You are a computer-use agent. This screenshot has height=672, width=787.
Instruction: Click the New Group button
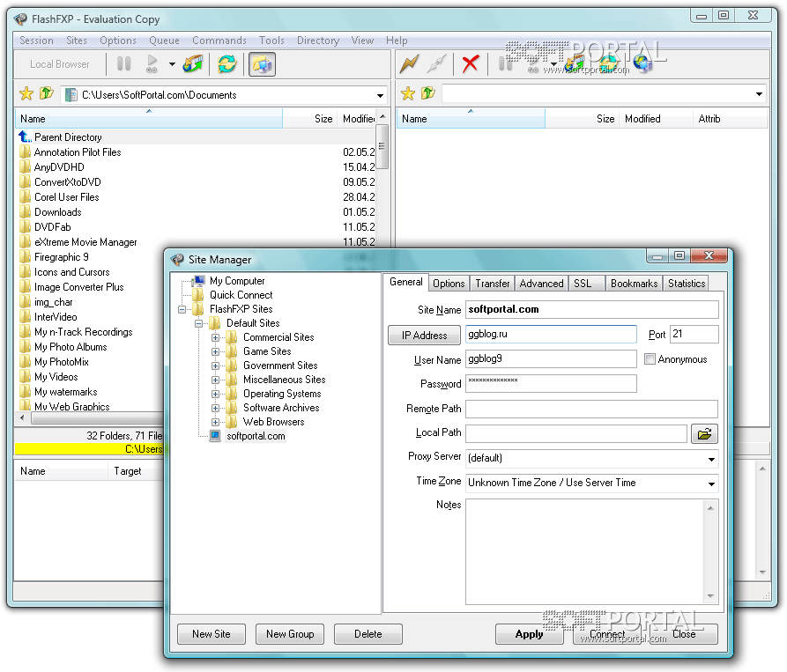click(x=290, y=634)
